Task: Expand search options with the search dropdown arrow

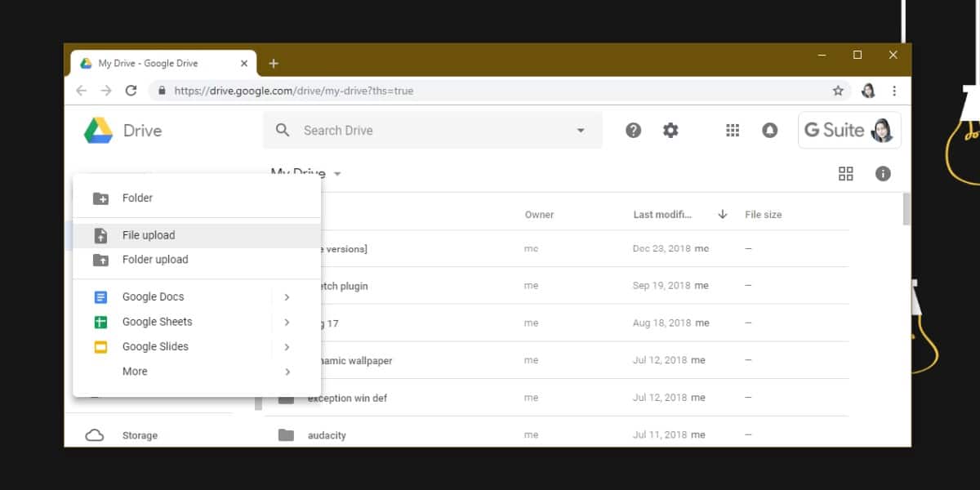Action: [x=580, y=130]
